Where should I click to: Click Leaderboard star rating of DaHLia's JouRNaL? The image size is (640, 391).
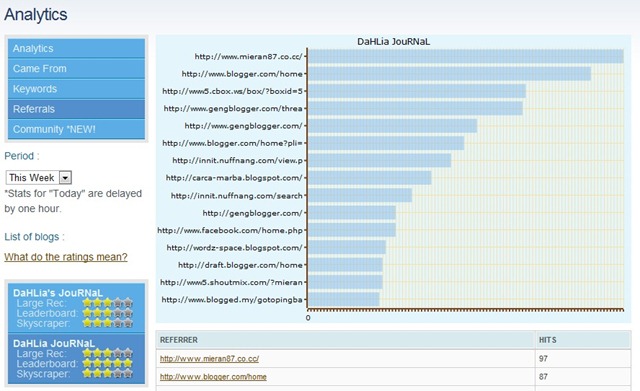tap(108, 313)
